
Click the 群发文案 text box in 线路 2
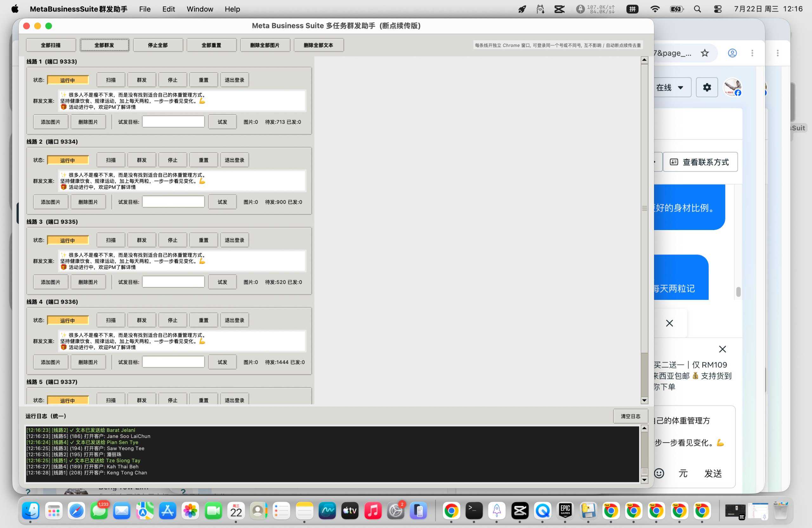click(x=182, y=181)
